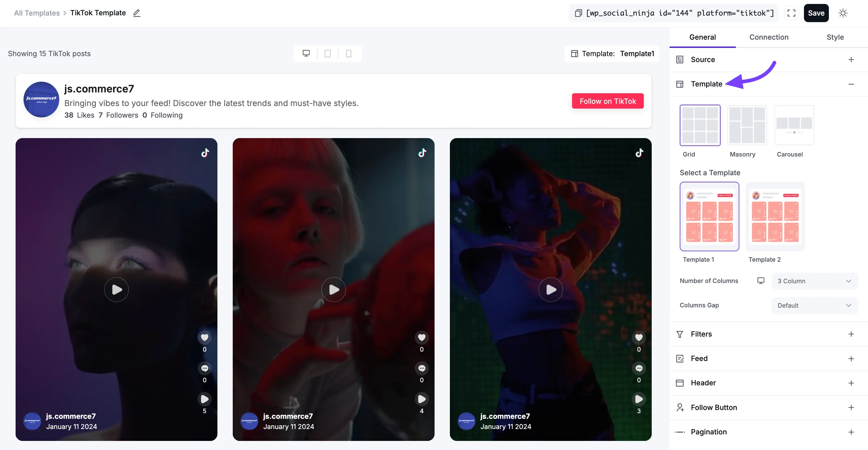Image resolution: width=868 pixels, height=450 pixels.
Task: Switch to the Style tab
Action: (x=835, y=37)
